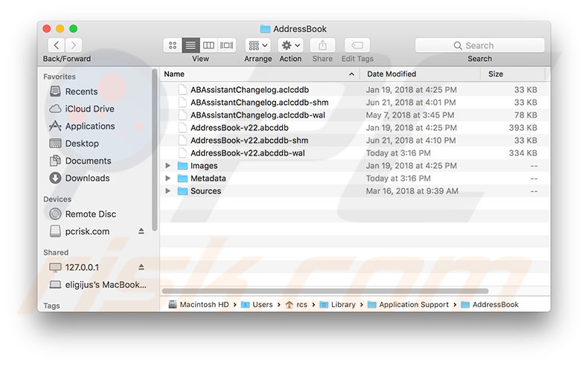Screen dimensions: 588x365
Task: Click Library in the path bar
Action: (x=337, y=304)
